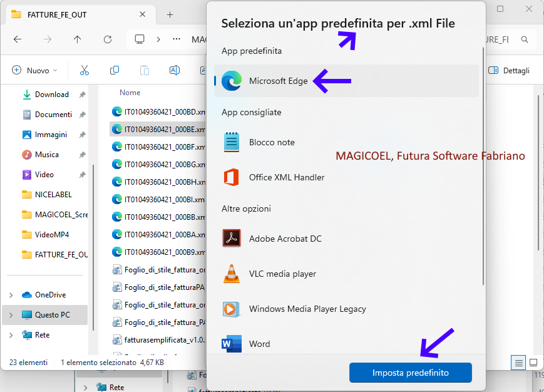Sort files by Nome column header
Screen dimensions: 544x392
(x=130, y=93)
